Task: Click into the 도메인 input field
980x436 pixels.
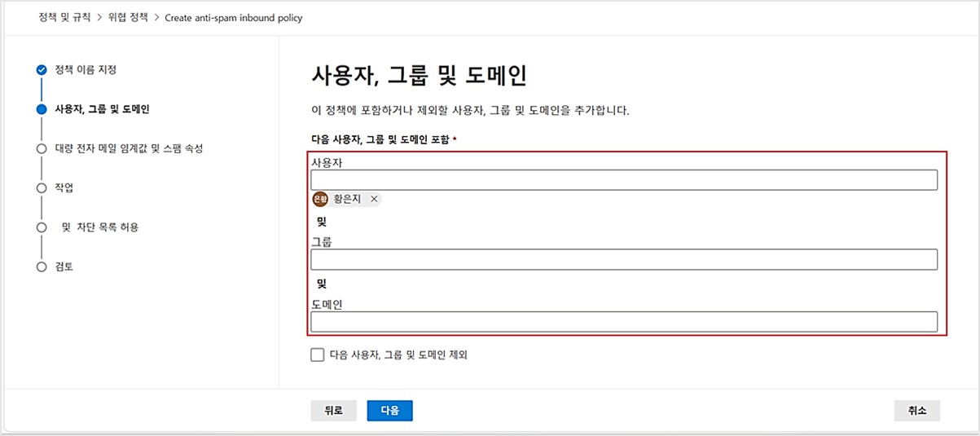Action: pos(623,322)
